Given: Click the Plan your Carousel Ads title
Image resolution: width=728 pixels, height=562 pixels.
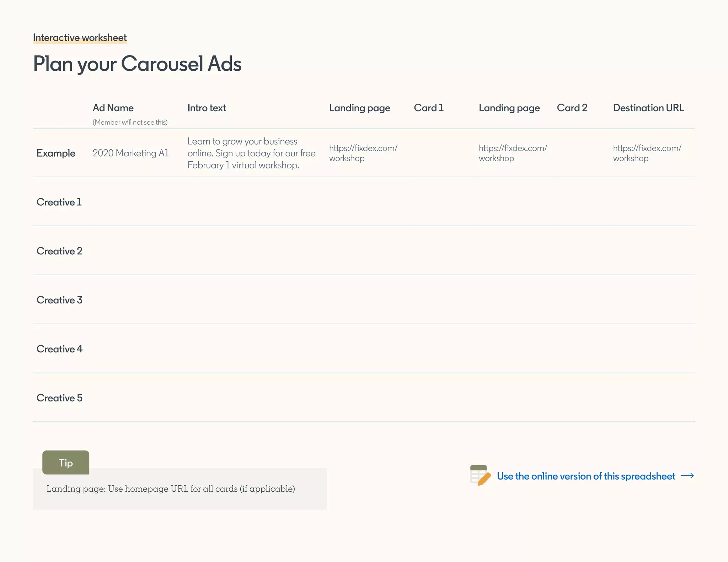Looking at the screenshot, I should pyautogui.click(x=137, y=64).
